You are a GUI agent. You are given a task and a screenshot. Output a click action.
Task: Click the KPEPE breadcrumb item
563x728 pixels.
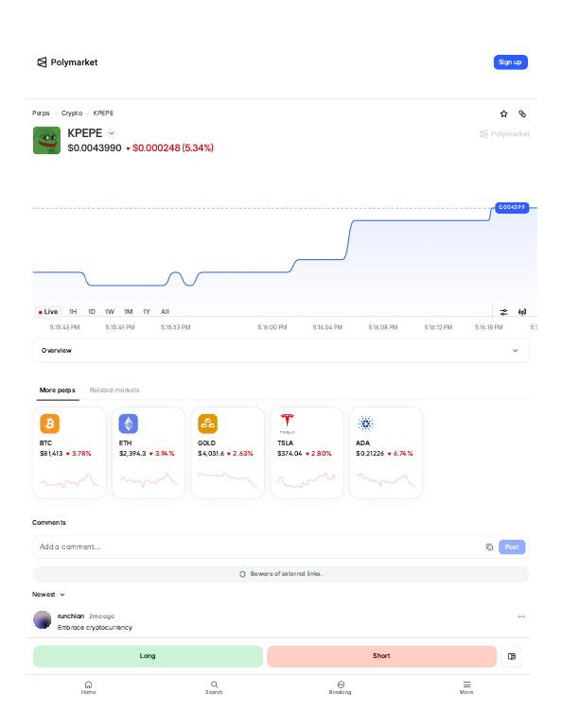(103, 113)
